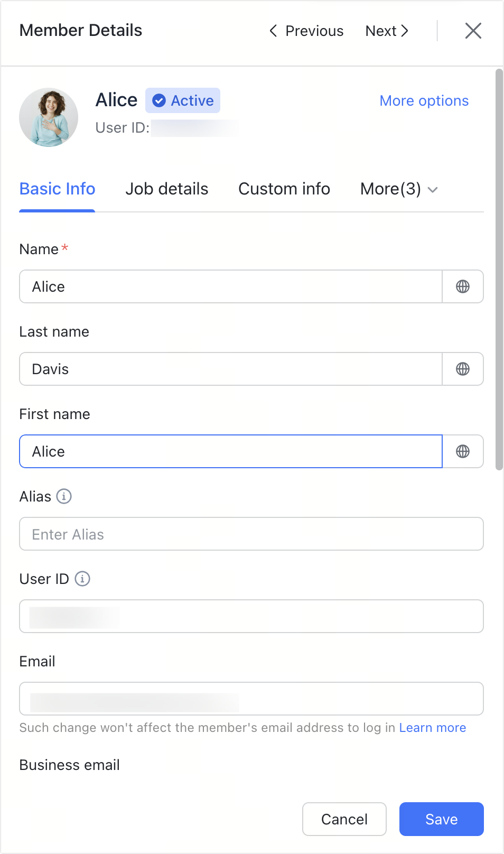Viewport: 504px width, 854px height.
Task: Click Alice's profile avatar photo
Action: [x=49, y=117]
